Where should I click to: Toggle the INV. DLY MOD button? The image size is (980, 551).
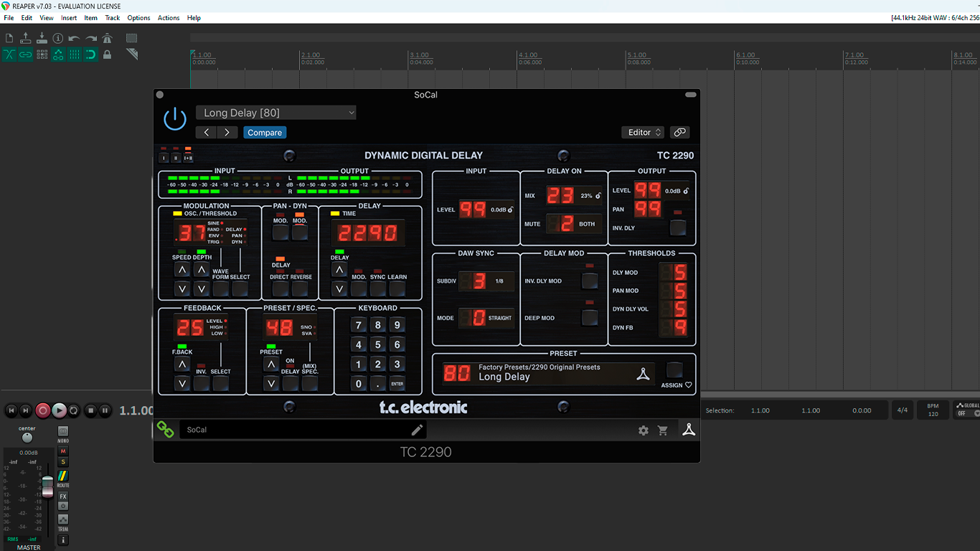pyautogui.click(x=590, y=281)
